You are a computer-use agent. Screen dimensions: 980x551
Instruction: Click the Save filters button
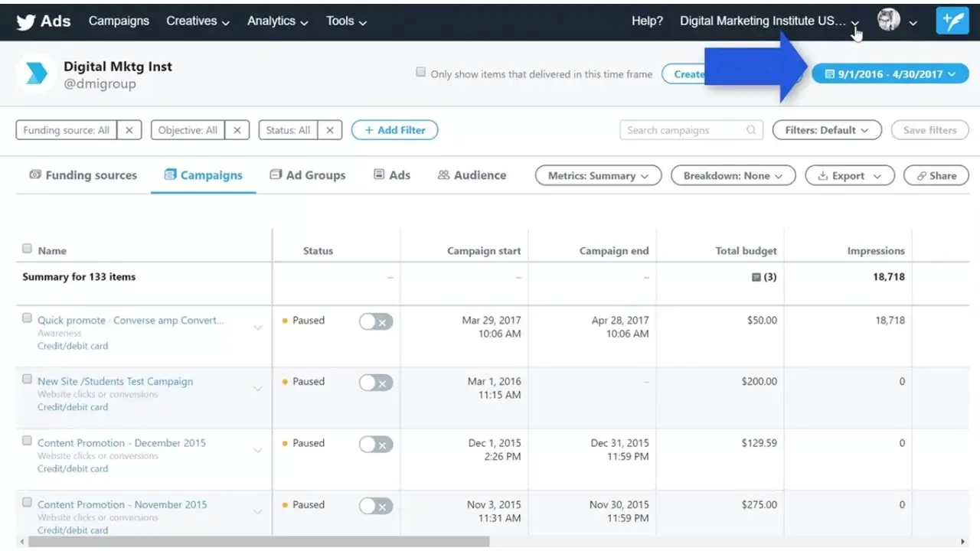pos(930,130)
